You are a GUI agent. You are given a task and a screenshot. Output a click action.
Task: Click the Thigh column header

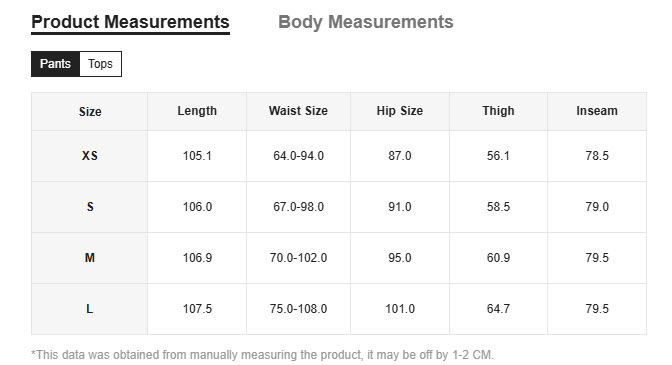point(498,111)
